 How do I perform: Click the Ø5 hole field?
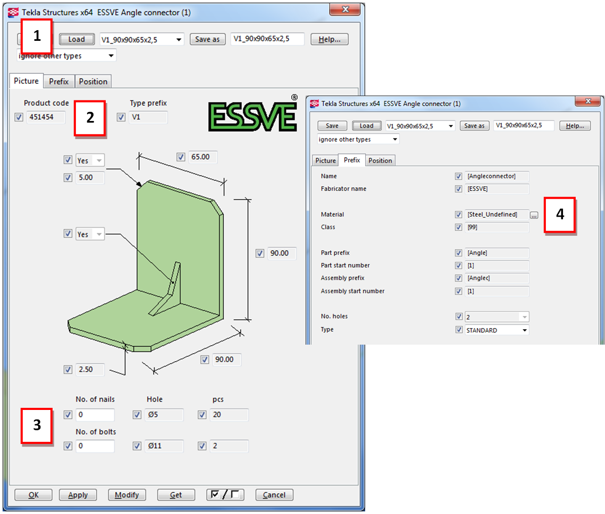(164, 414)
